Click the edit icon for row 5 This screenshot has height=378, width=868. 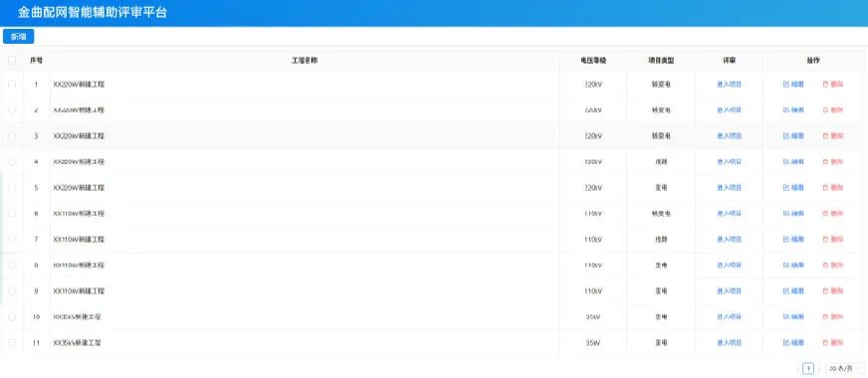[x=786, y=188]
